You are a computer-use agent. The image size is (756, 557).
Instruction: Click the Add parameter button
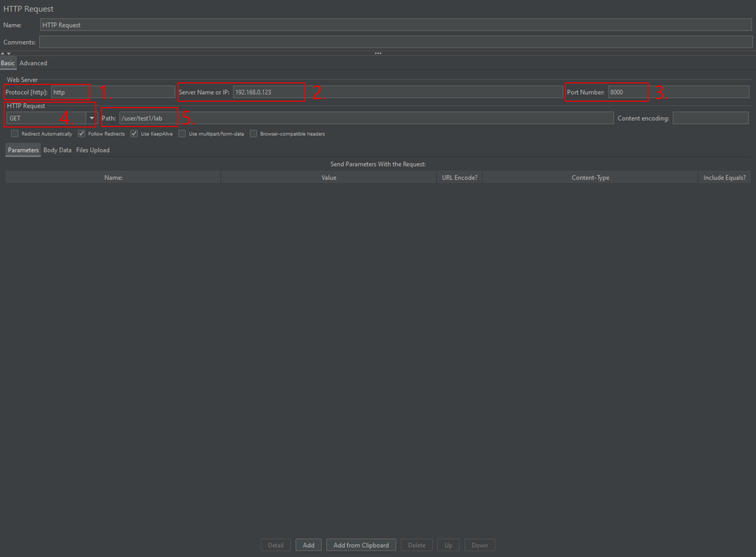click(x=308, y=545)
